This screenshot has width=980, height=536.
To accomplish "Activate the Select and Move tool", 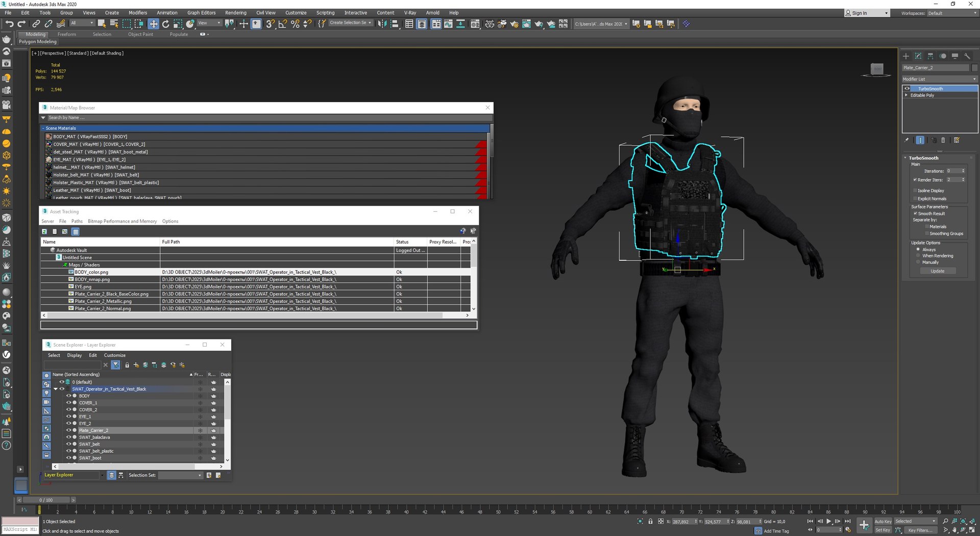I will point(153,23).
